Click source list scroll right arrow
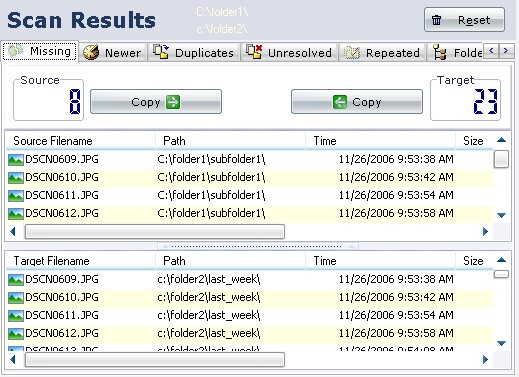The height and width of the screenshot is (377, 519). (485, 232)
